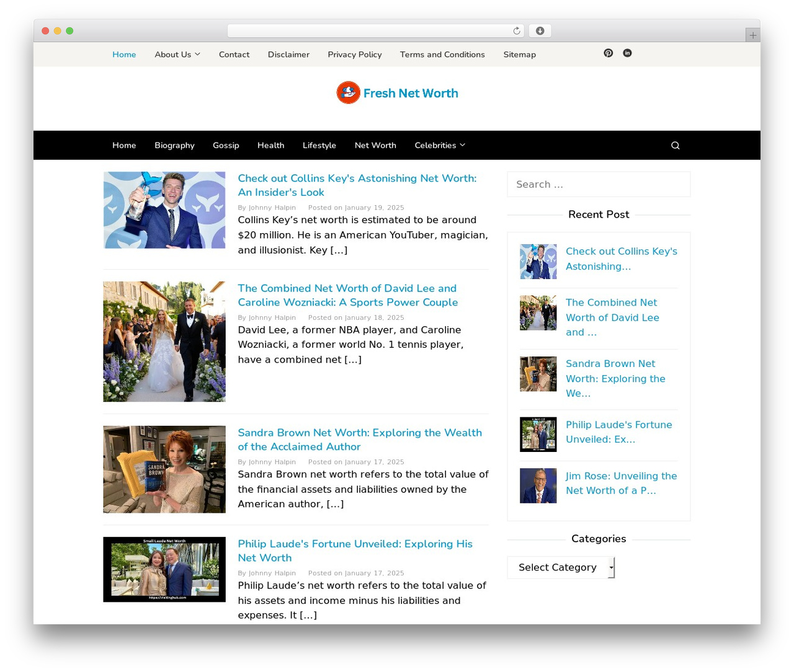This screenshot has height=672, width=794.
Task: Open the Sitemap page
Action: pyautogui.click(x=520, y=55)
